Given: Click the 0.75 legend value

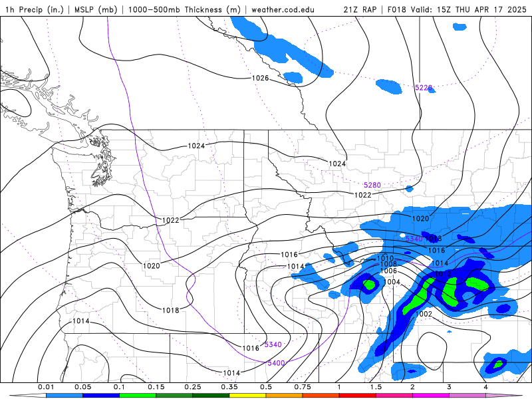Looking at the screenshot, I should [x=303, y=387].
